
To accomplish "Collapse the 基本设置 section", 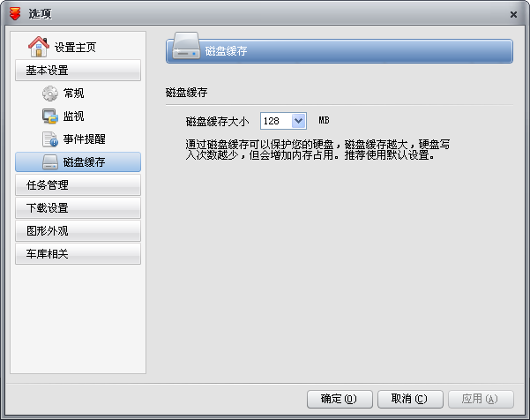I will pyautogui.click(x=78, y=71).
